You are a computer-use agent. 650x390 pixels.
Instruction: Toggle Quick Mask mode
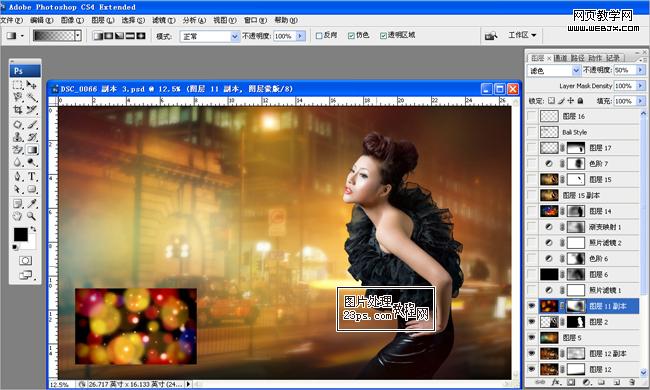pos(25,260)
